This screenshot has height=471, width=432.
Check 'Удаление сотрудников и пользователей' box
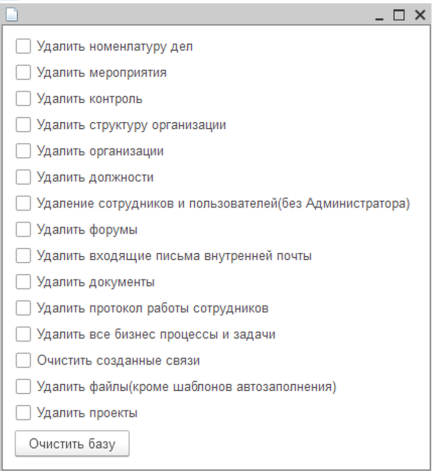coord(23,203)
